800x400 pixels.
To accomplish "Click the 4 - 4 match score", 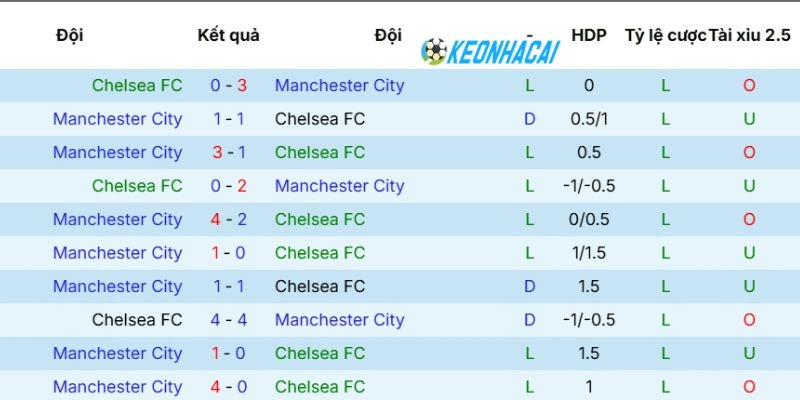I will tap(229, 320).
